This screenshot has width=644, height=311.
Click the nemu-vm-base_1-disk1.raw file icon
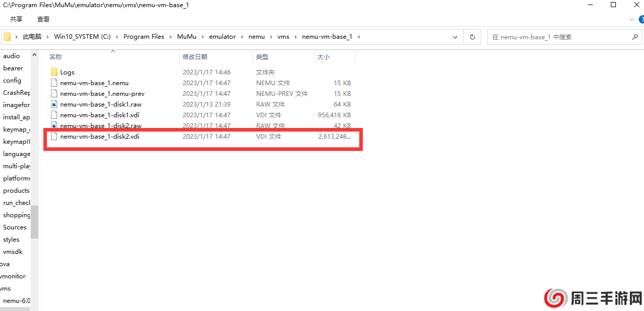point(54,105)
